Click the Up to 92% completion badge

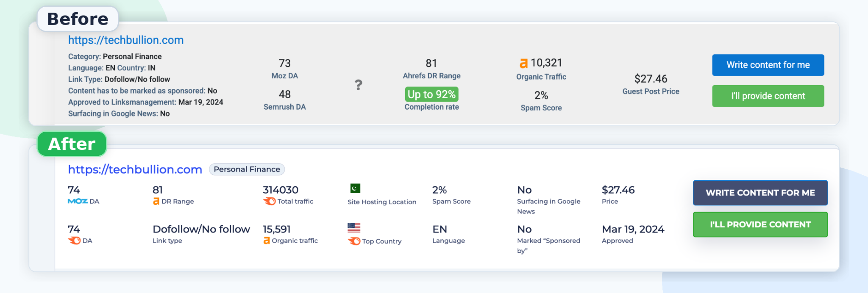[x=431, y=94]
